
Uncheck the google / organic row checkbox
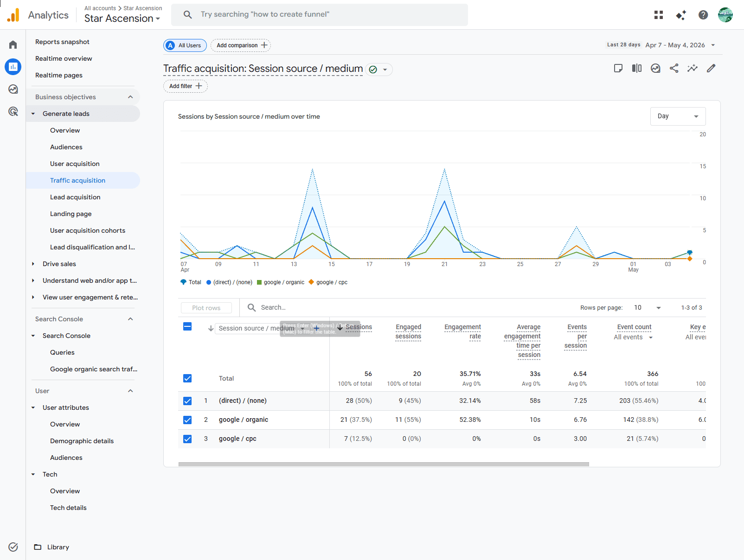[x=187, y=420]
